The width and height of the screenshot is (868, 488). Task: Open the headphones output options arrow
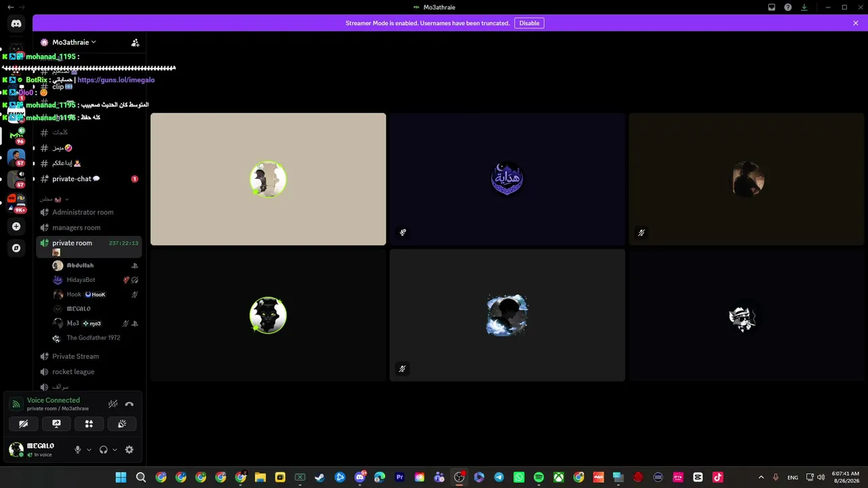[x=115, y=449]
